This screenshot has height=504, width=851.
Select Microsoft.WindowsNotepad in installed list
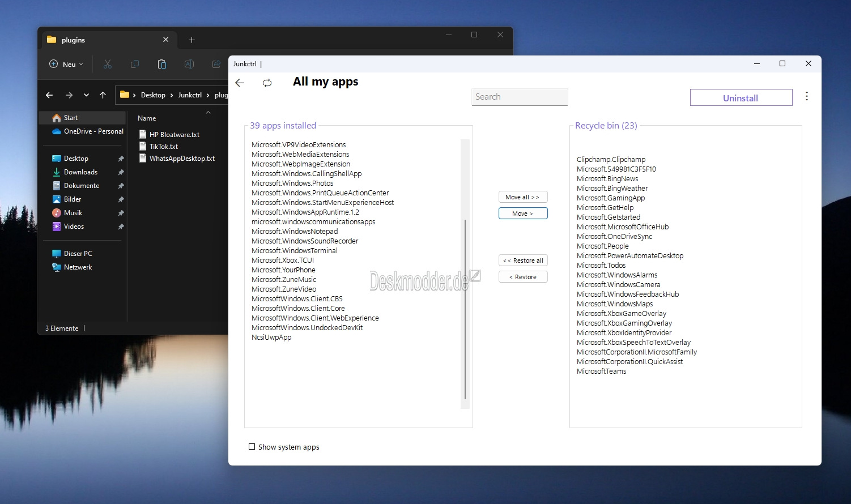(295, 232)
